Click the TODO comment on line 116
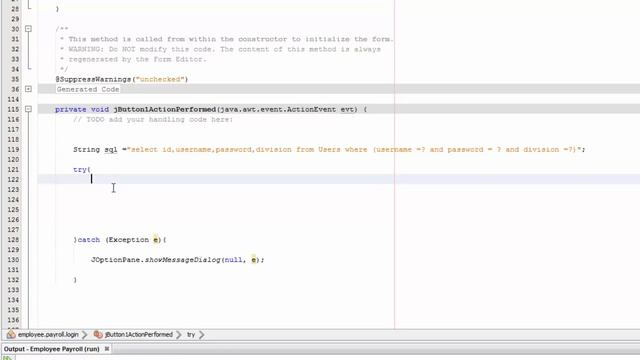Viewport: 640px width, 360px height. pos(153,119)
